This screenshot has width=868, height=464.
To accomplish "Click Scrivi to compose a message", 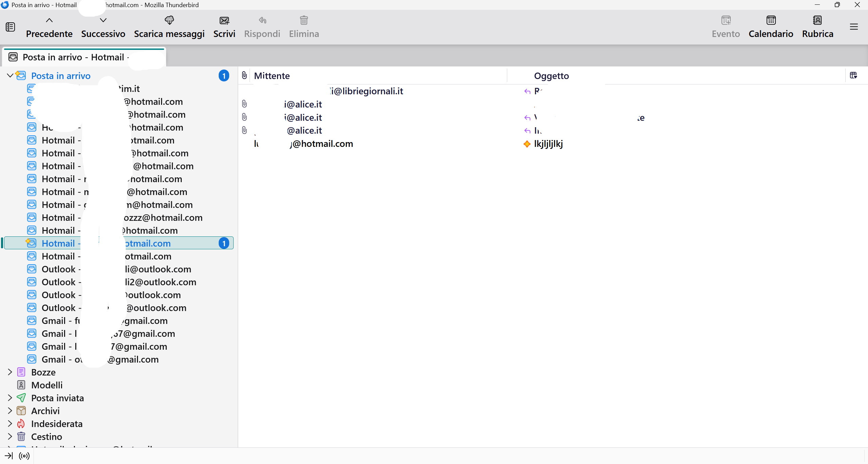I will (x=224, y=27).
